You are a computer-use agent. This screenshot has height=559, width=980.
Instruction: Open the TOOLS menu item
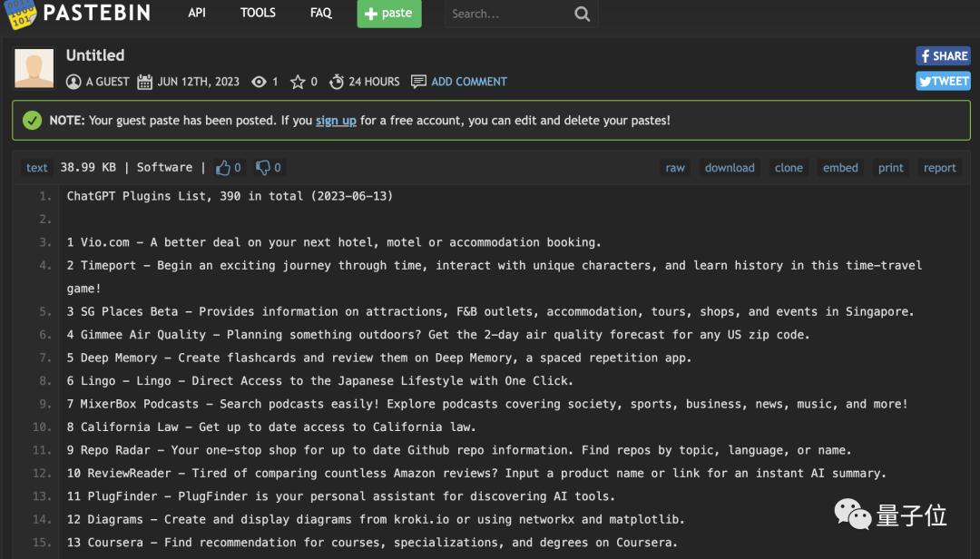tap(258, 14)
